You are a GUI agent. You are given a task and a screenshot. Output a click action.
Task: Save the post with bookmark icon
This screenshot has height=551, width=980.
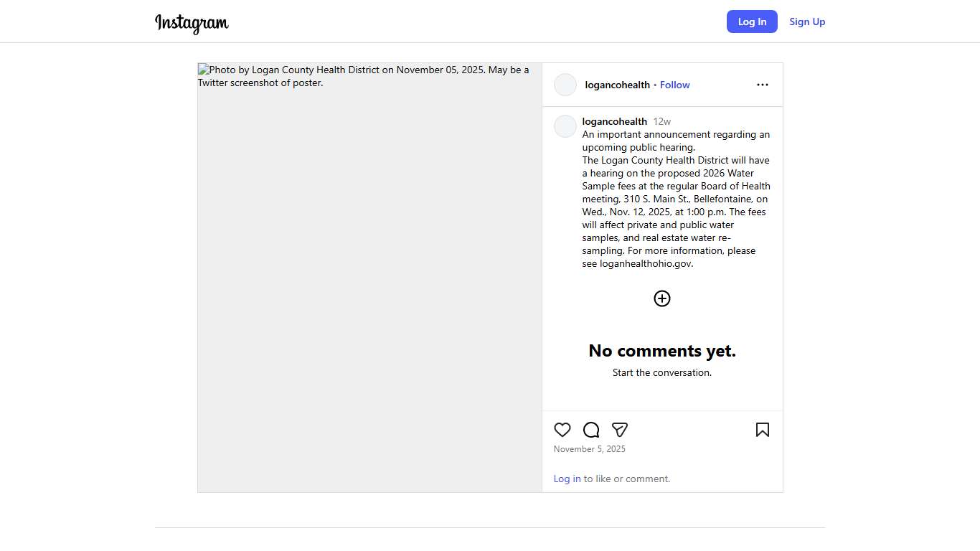762,430
